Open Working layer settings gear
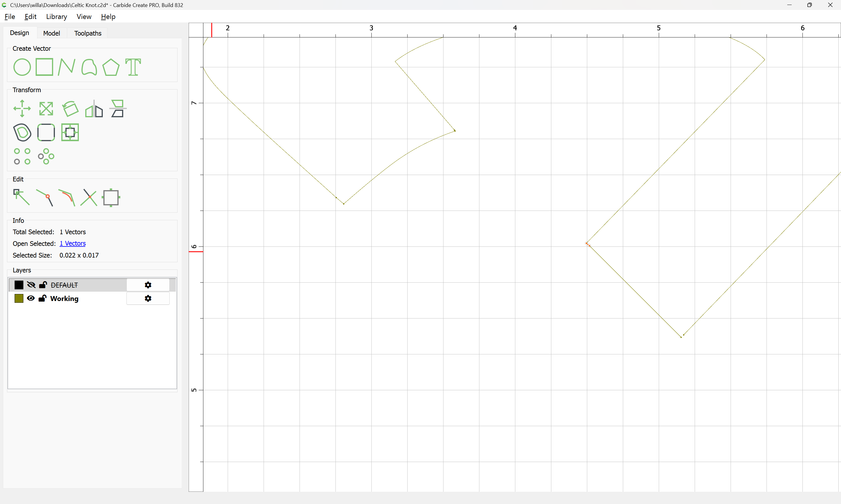841x504 pixels. click(148, 298)
